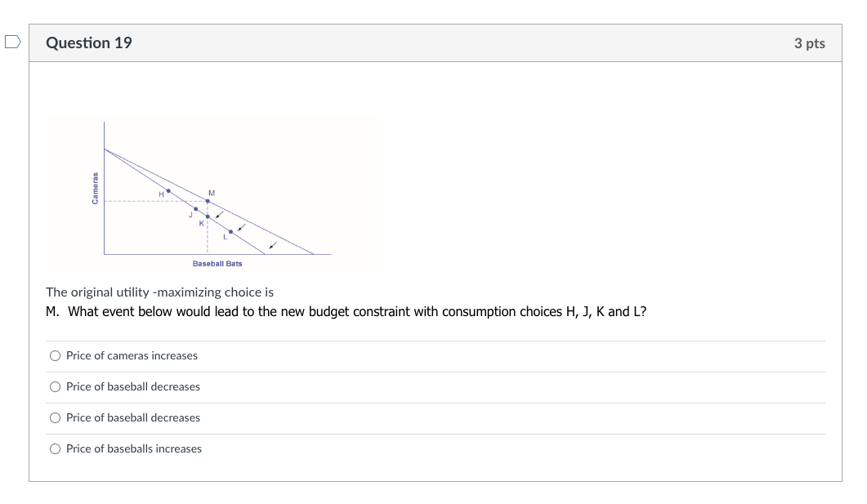Viewport: 867px width, 504px height.
Task: Click 'The original utility-maximizing choice is' text
Action: pyautogui.click(x=159, y=292)
